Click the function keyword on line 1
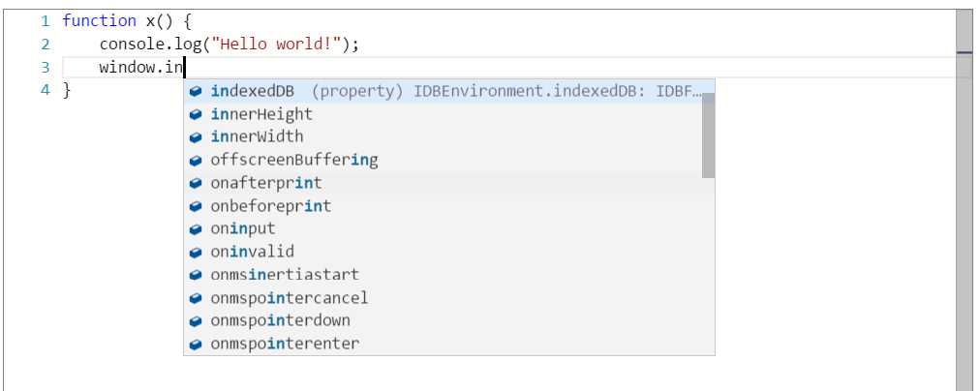Screen dimensions: 980x391 point(100,21)
